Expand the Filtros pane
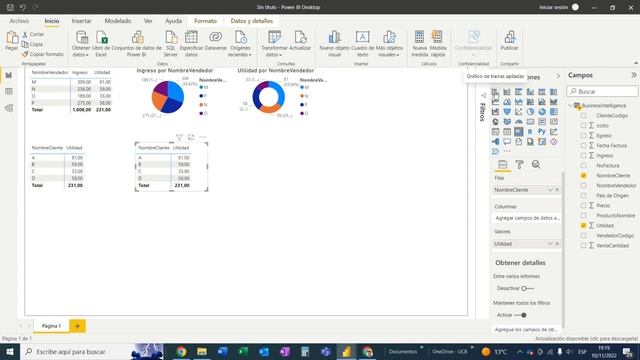Image resolution: width=640 pixels, height=360 pixels. [x=483, y=95]
